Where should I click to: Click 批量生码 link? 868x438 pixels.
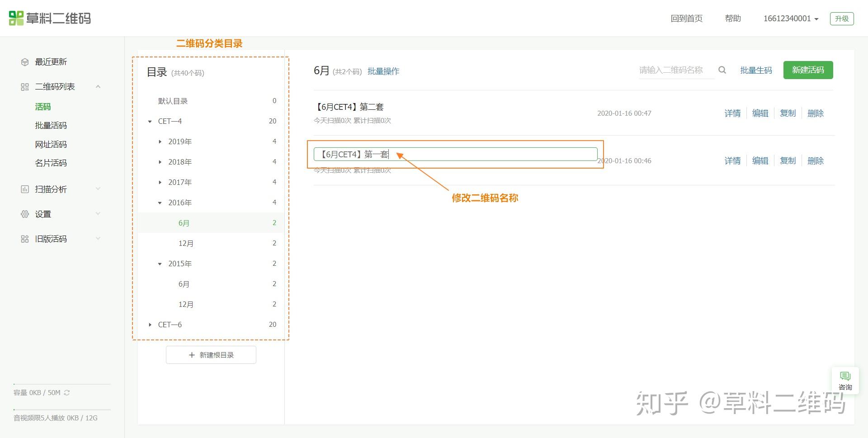tap(756, 71)
